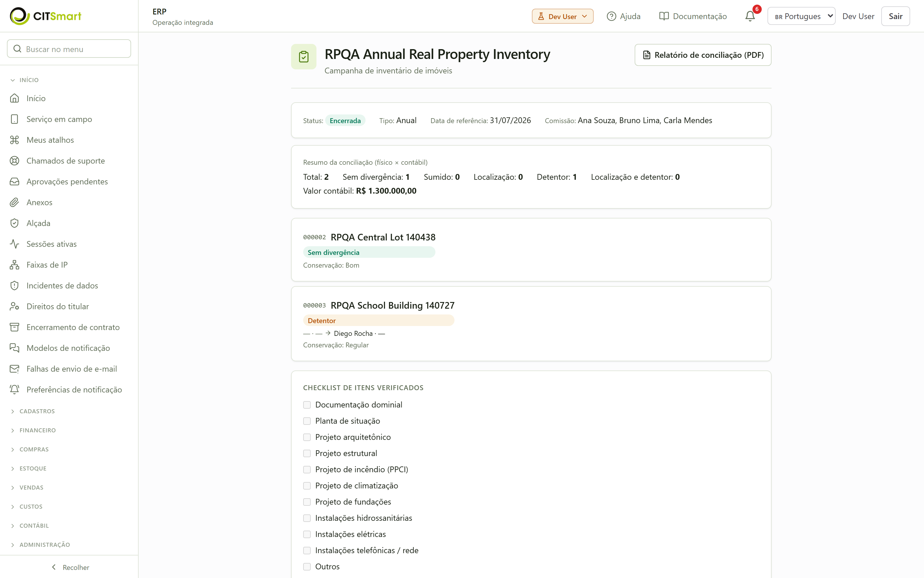Click the Faixas de IP network icon
924x578 pixels.
point(14,265)
